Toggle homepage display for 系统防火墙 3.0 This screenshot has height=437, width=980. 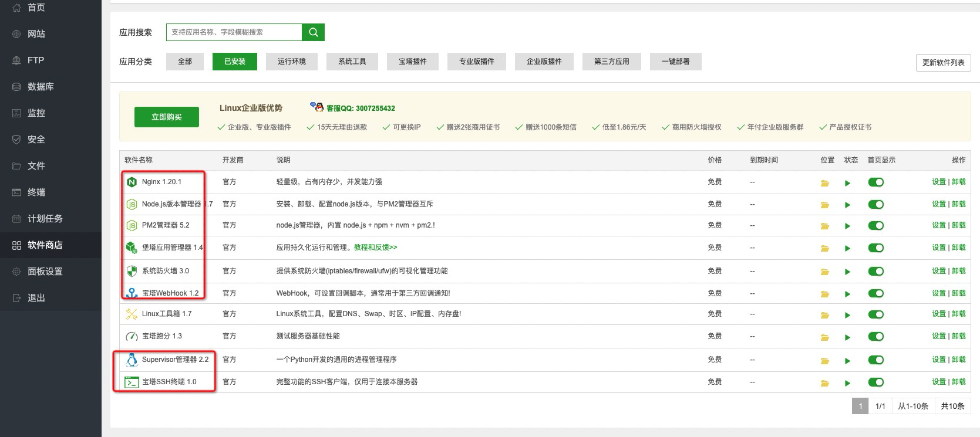tap(876, 271)
